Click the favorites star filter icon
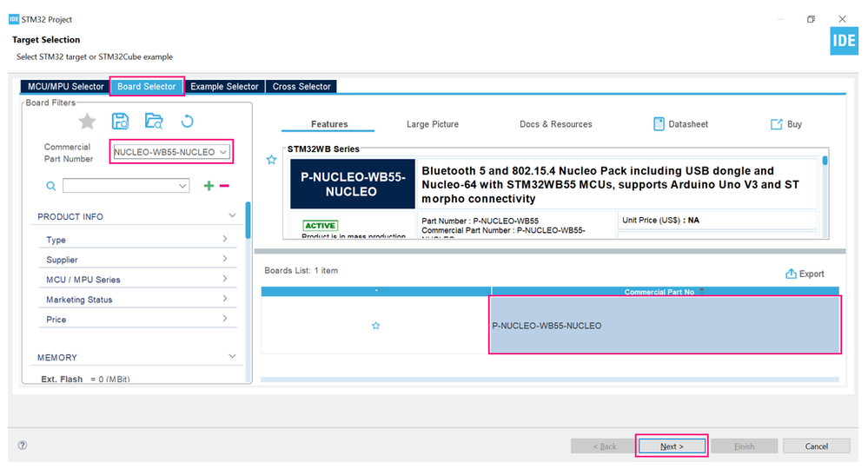Viewport: 868px width, 469px height. point(87,121)
